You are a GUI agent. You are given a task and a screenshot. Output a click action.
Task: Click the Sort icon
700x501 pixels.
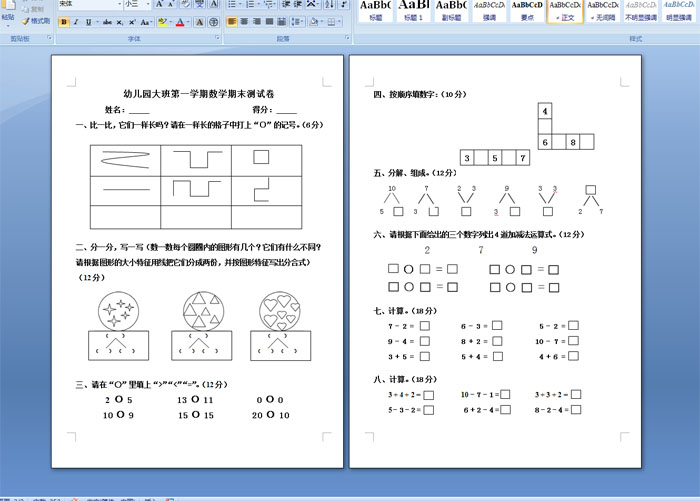[x=329, y=4]
